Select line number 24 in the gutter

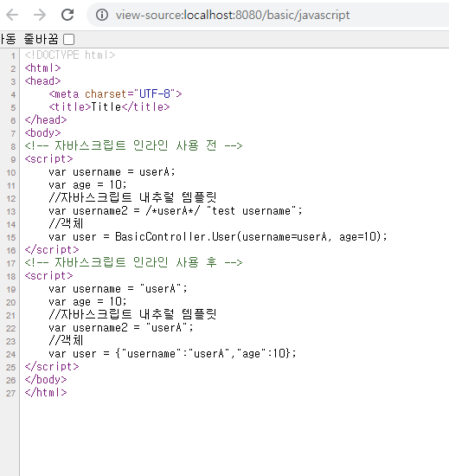click(11, 354)
